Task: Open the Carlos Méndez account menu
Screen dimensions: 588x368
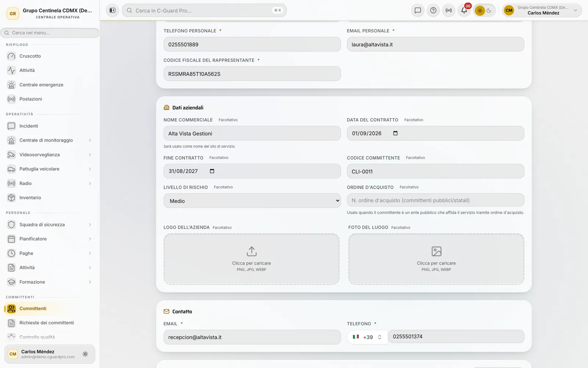Action: pos(542,10)
